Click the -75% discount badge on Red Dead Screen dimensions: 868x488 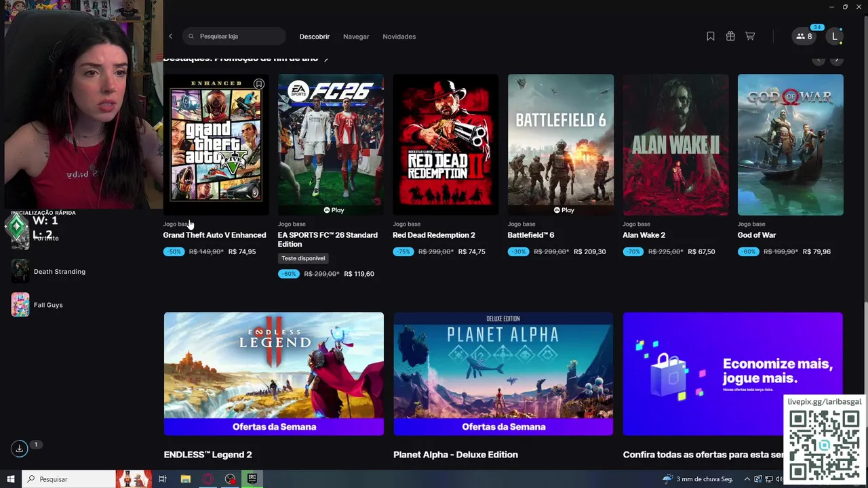tap(403, 251)
